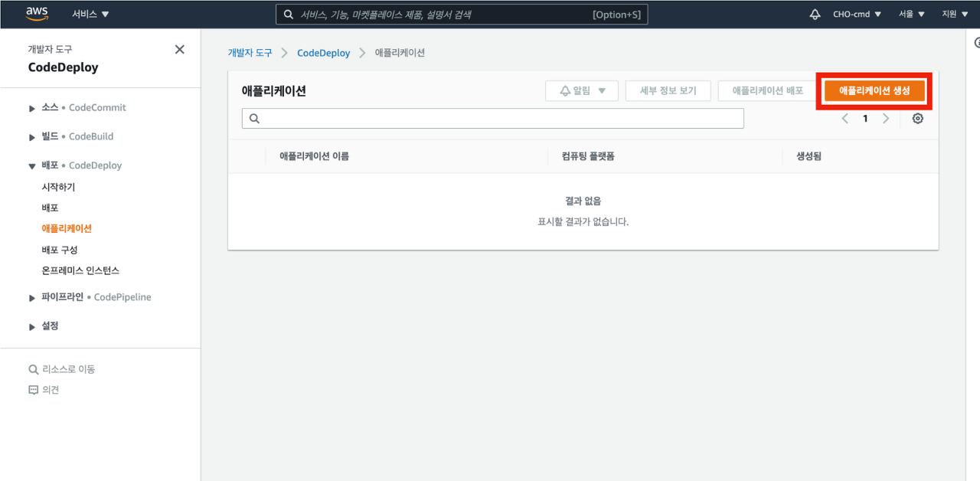Focus the top AWS search bar
980x481 pixels.
[462, 14]
